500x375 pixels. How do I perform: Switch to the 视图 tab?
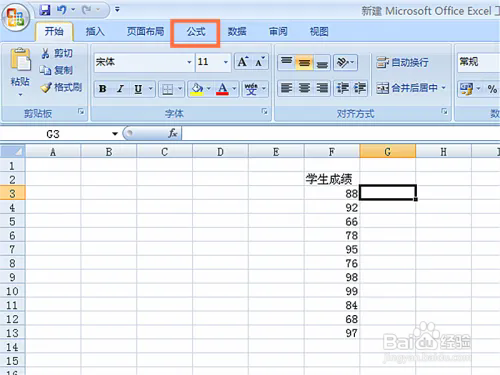click(x=319, y=32)
